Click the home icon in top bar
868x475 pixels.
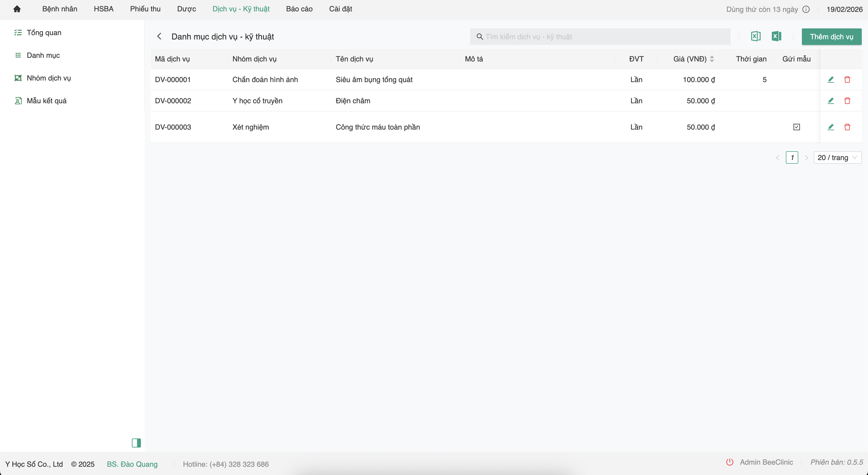tap(17, 9)
